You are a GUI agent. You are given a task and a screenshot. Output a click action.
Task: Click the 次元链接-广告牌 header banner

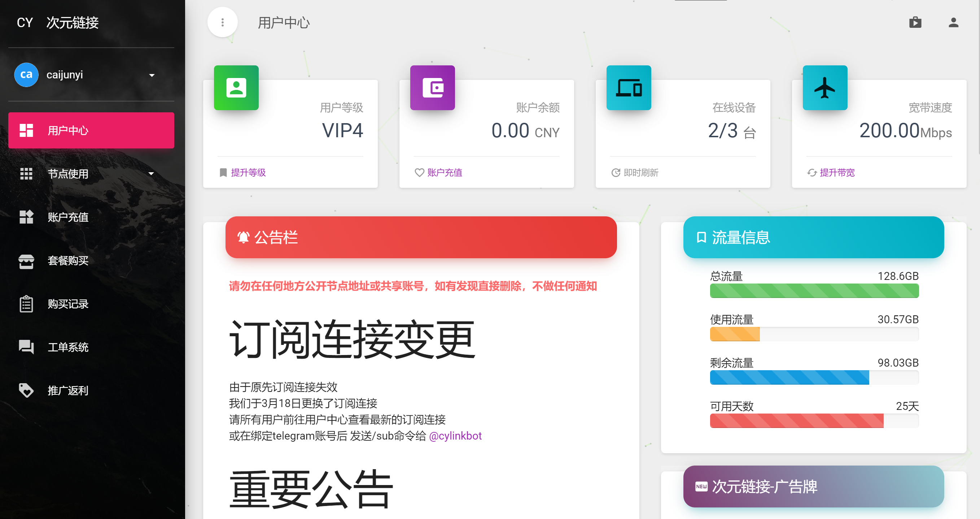pyautogui.click(x=814, y=486)
